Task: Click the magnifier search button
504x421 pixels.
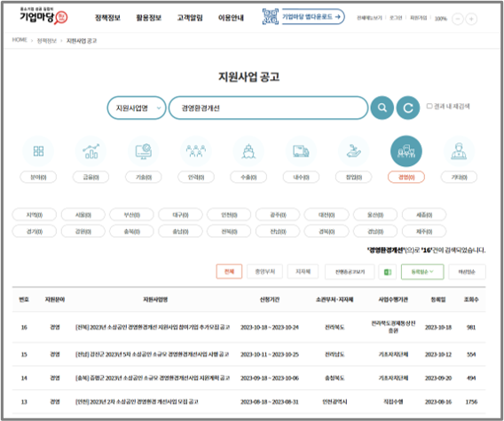Action: click(x=382, y=107)
